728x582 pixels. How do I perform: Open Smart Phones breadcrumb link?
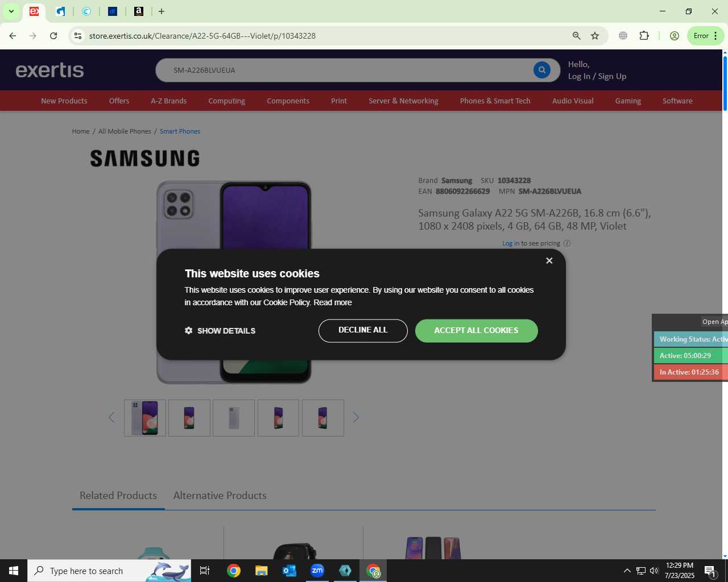coord(180,131)
